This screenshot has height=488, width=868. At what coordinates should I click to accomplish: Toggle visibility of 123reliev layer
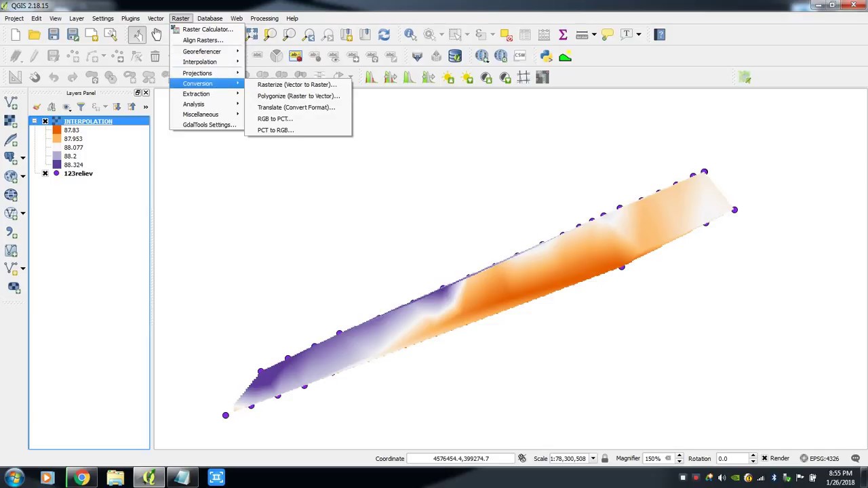tap(45, 174)
